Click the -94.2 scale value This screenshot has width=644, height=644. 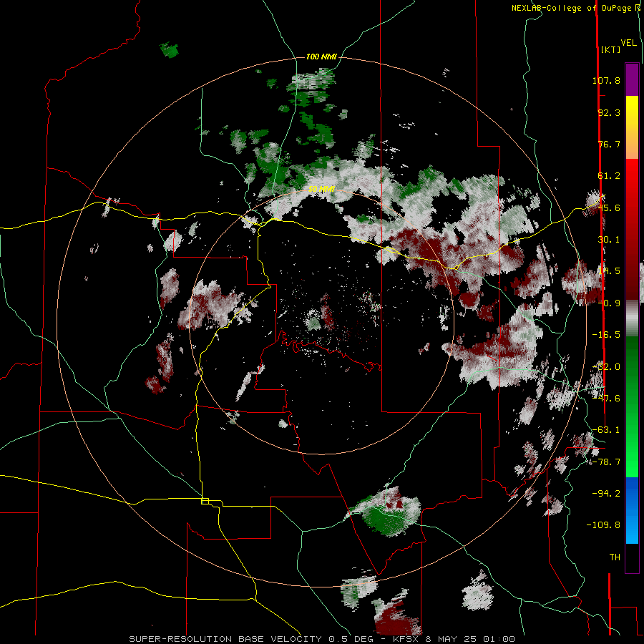click(x=606, y=494)
